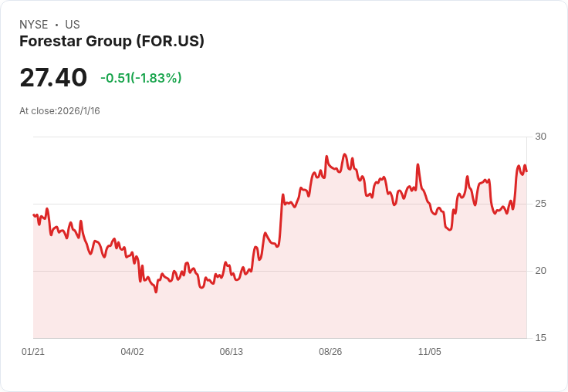Select the 01/21 date axis label
The height and width of the screenshot is (392, 568).
[x=33, y=352]
